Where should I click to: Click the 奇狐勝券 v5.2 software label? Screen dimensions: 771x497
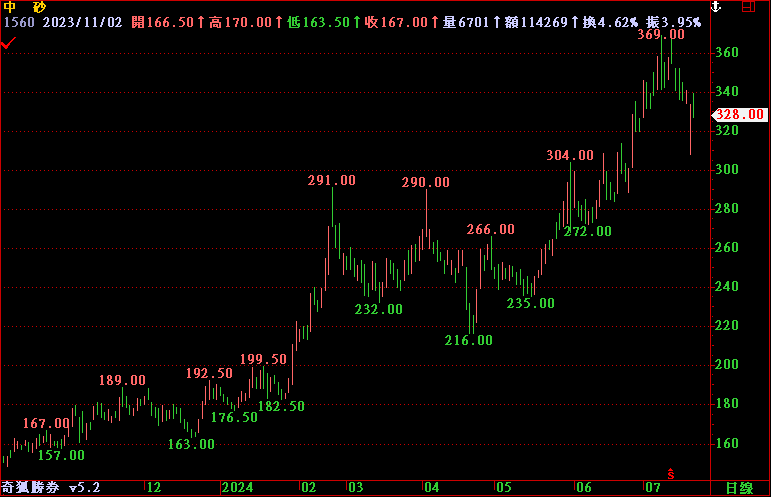[x=51, y=488]
